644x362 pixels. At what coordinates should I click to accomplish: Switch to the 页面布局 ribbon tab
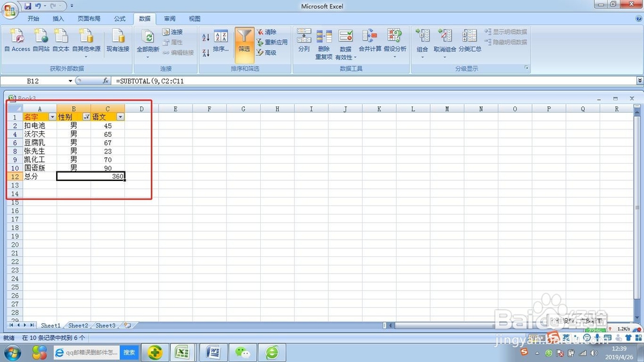89,19
